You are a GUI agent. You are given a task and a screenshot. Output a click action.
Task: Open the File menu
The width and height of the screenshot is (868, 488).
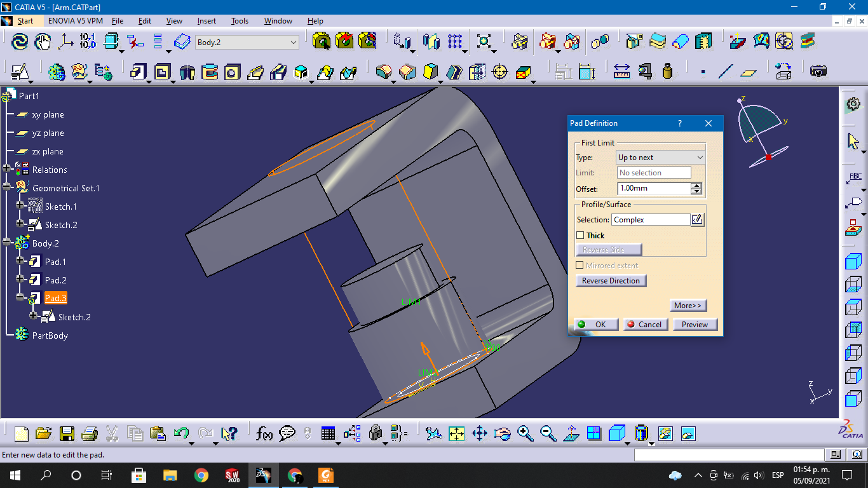pyautogui.click(x=118, y=20)
